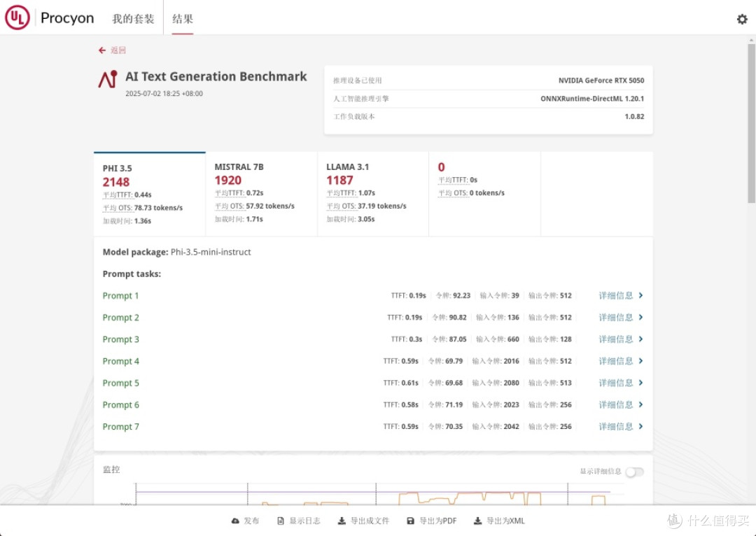Select the MISTRAL 7B score tab

(x=261, y=195)
